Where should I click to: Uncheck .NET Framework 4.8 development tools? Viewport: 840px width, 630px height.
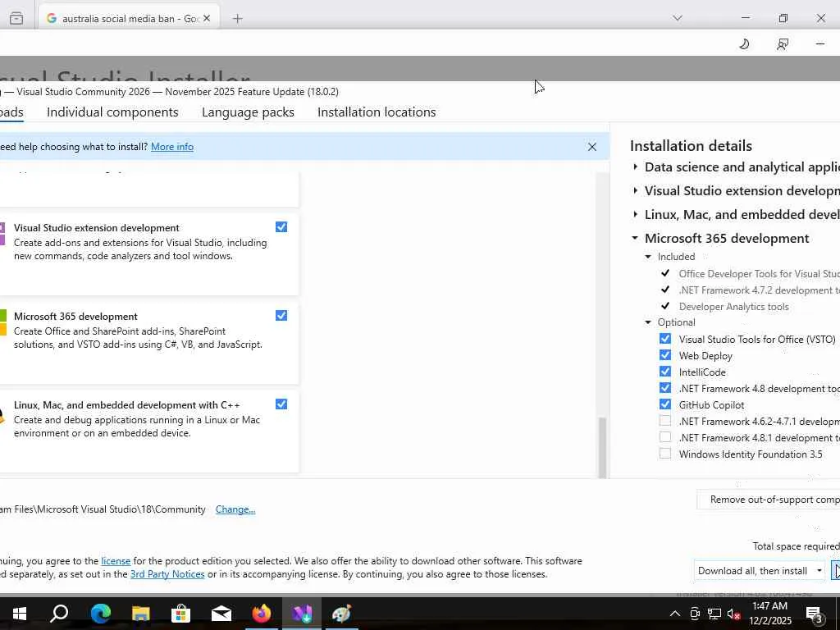(664, 388)
